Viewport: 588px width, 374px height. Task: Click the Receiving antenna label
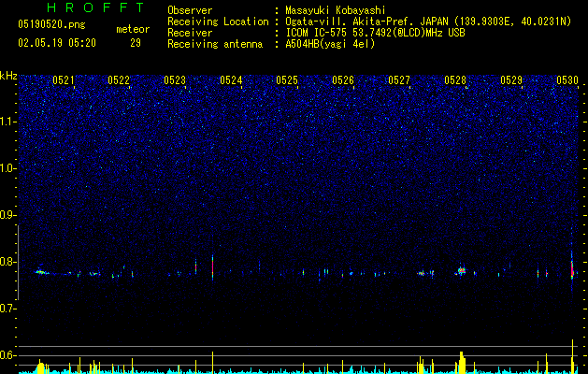coord(215,44)
